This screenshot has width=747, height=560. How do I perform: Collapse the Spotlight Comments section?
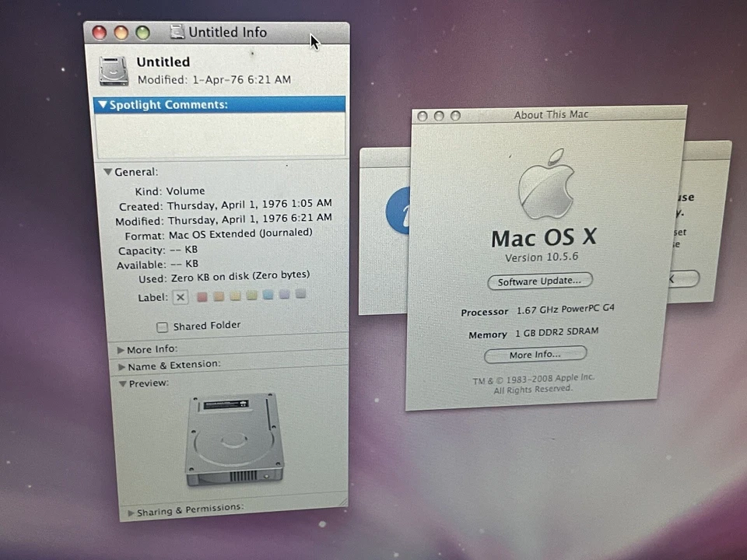(x=102, y=104)
